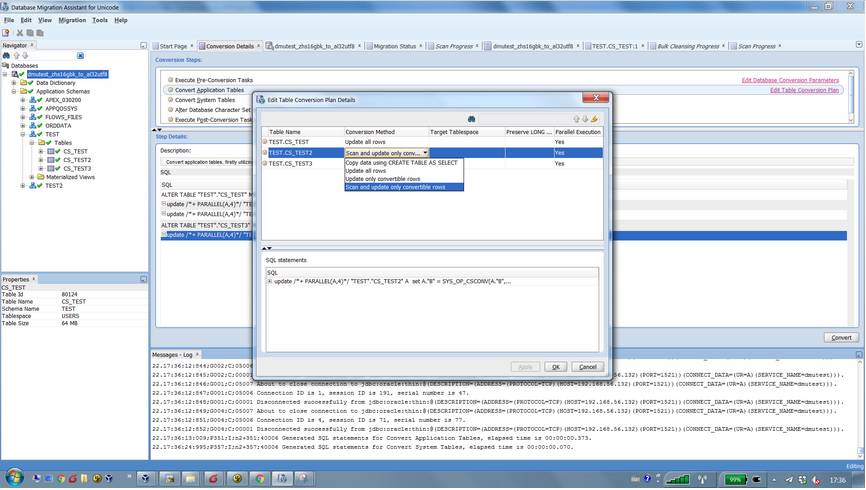
Task: Close the Migration Status tab
Action: pyautogui.click(x=420, y=46)
